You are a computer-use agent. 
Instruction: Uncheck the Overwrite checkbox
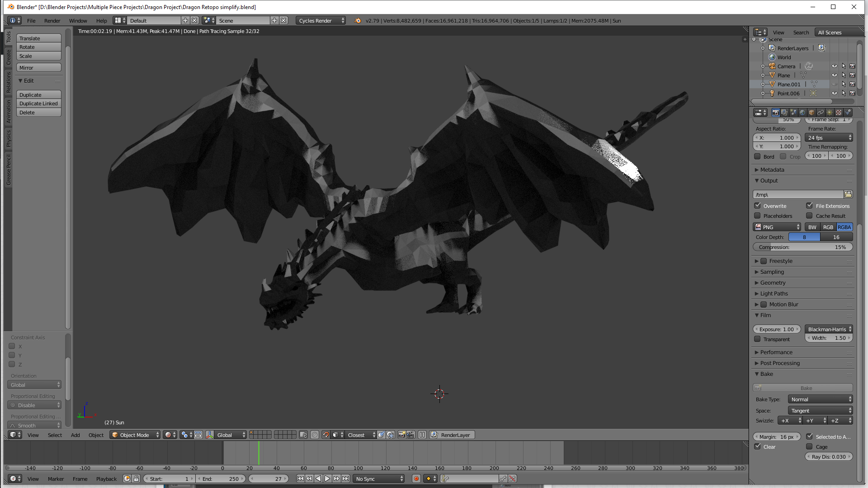tap(758, 206)
